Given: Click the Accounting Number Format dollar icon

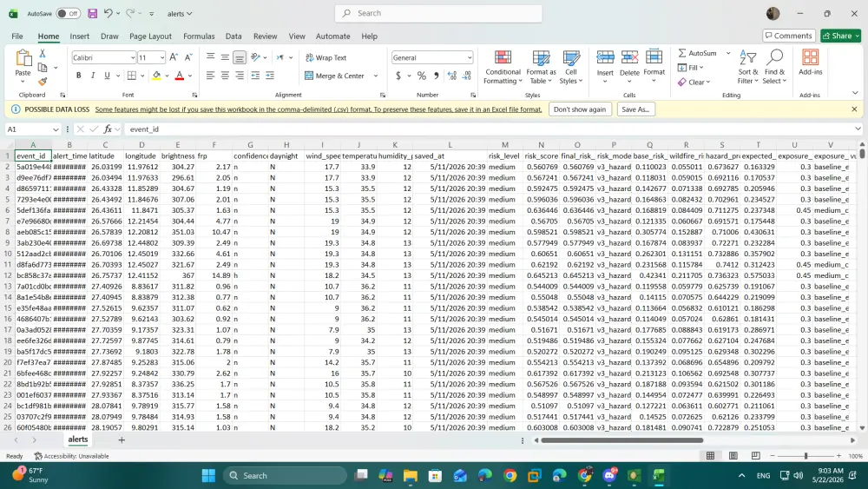Looking at the screenshot, I should click(398, 76).
